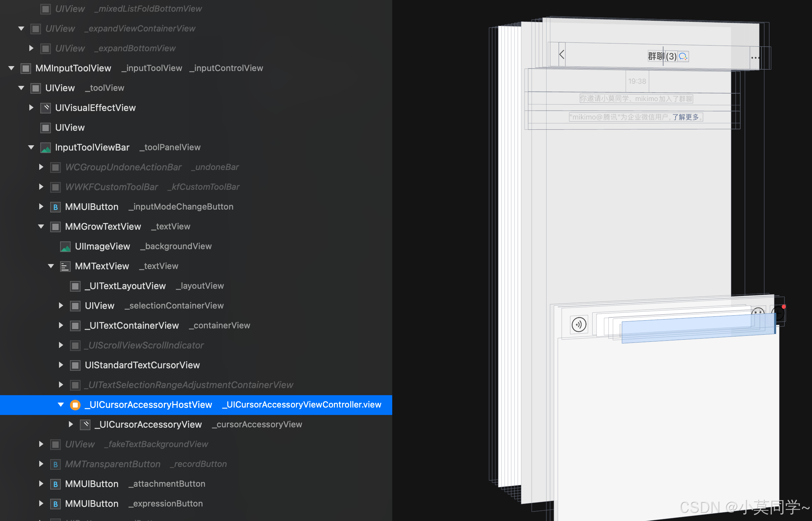This screenshot has height=521, width=812.
Task: Click the image icon beside InputToolViewBar
Action: click(46, 147)
